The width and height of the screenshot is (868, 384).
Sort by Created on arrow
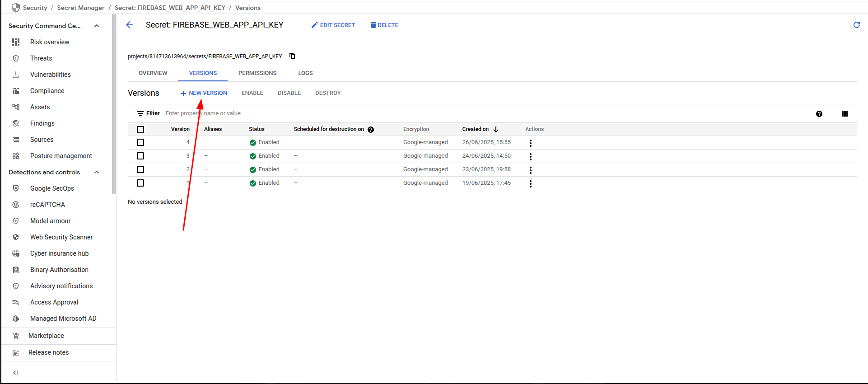click(x=496, y=129)
